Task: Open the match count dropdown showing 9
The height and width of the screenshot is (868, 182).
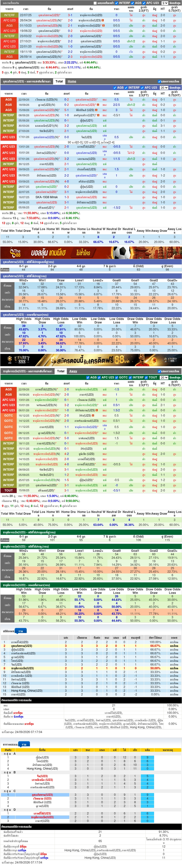Action: pyautogui.click(x=165, y=3)
